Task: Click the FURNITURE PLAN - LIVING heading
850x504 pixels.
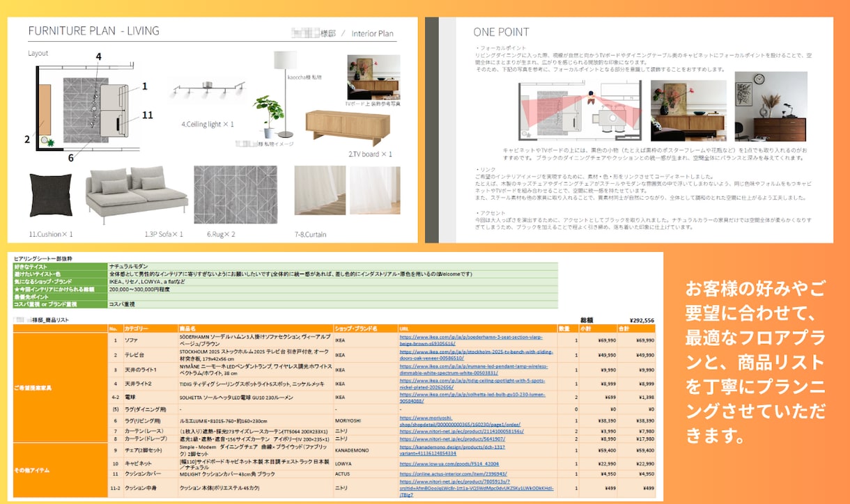Action: [x=93, y=31]
